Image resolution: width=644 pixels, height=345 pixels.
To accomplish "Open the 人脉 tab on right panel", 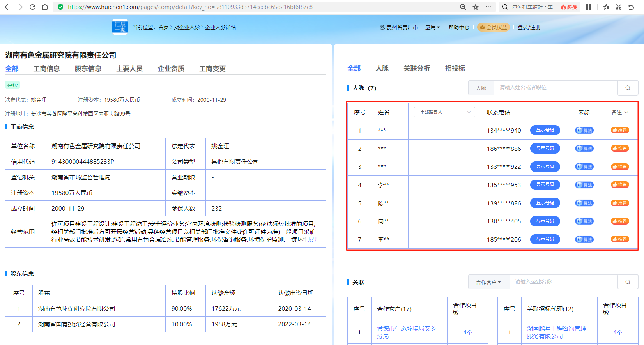I will pos(382,68).
